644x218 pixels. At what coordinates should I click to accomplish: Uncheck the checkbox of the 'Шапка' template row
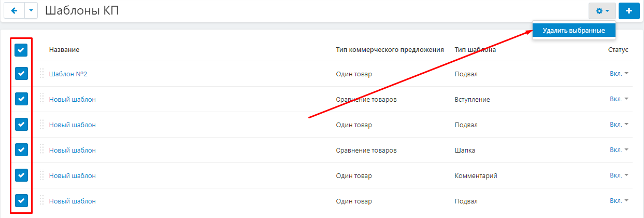point(21,150)
